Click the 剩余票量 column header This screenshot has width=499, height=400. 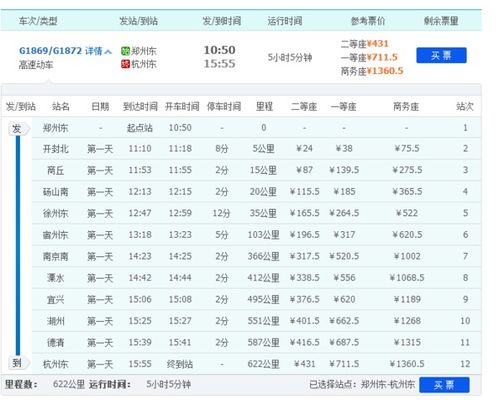pos(441,21)
